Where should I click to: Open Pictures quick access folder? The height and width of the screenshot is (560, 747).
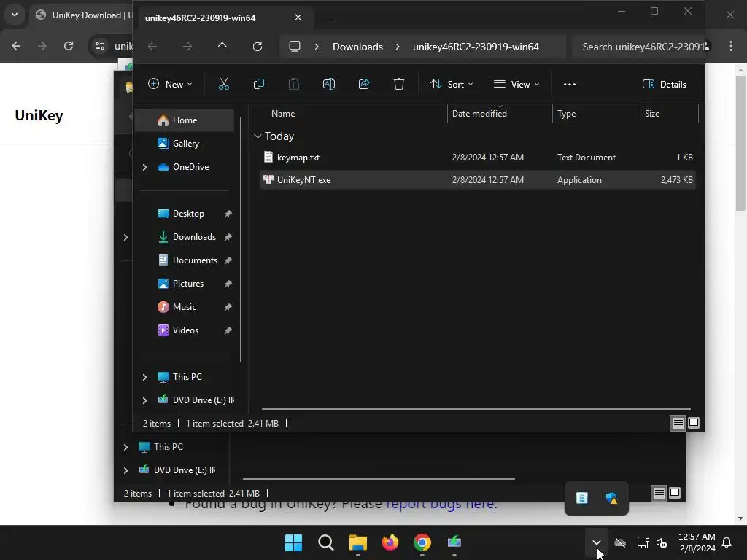click(x=187, y=284)
